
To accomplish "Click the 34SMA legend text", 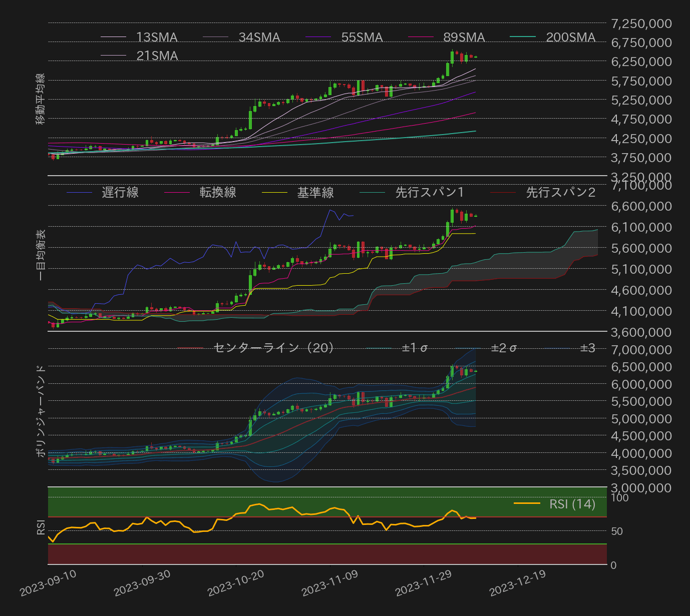I will 259,38.
